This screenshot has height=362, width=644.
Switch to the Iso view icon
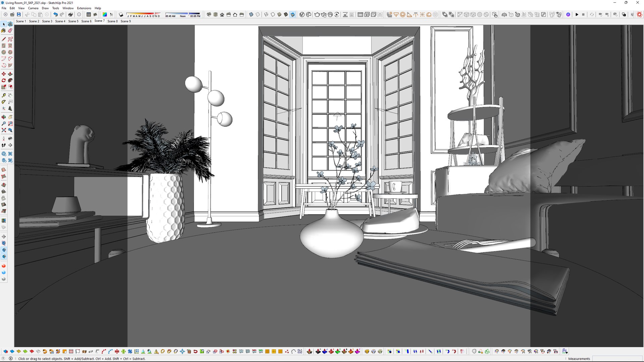[x=209, y=14]
